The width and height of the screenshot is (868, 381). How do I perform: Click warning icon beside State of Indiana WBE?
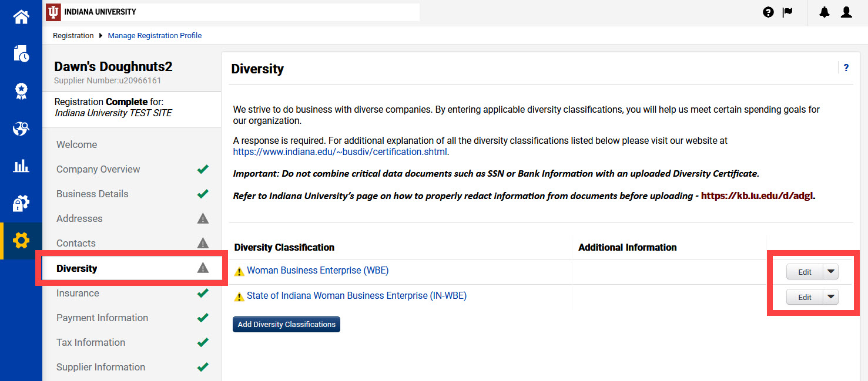click(x=239, y=296)
